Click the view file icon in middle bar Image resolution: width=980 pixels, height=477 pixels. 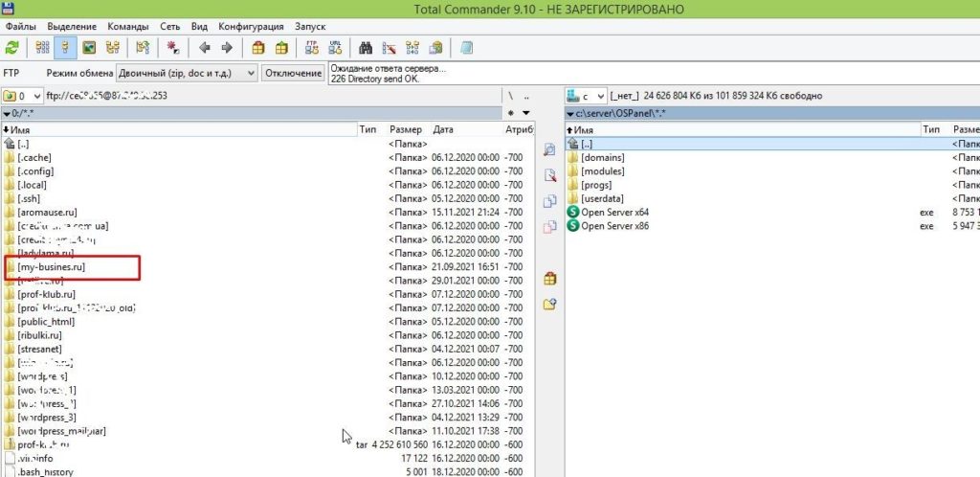click(549, 150)
